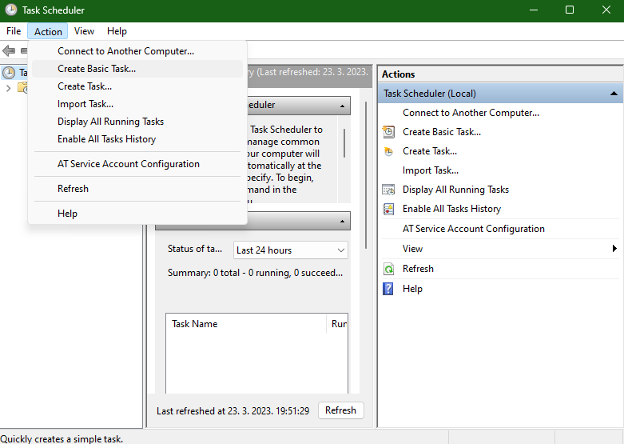Select the Task Scheduler clock node in tree
The width and height of the screenshot is (624, 444).
[x=9, y=72]
